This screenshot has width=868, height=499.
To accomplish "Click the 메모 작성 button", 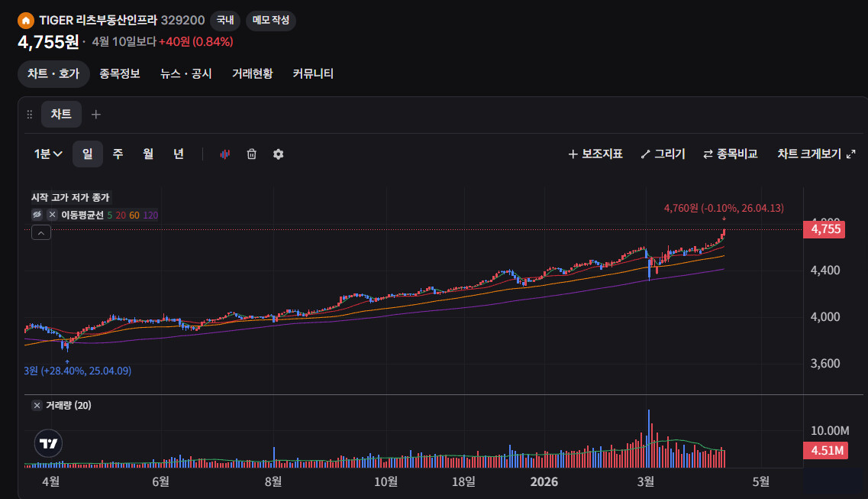I will [271, 21].
